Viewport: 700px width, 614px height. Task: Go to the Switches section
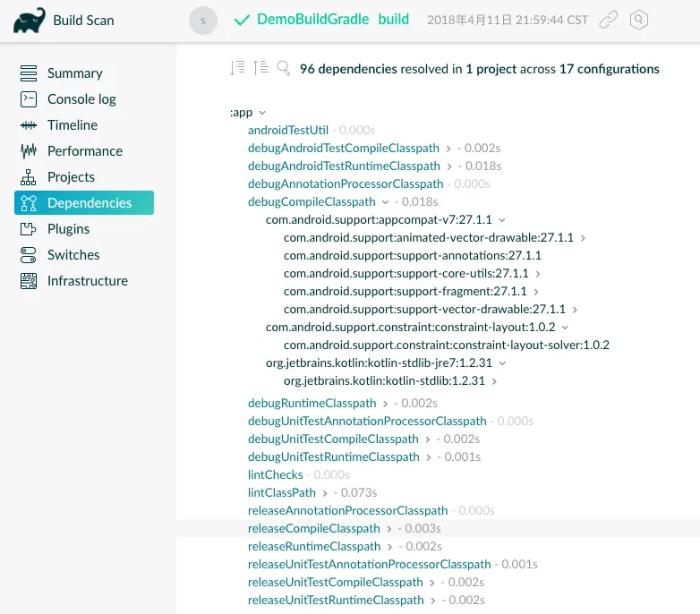click(73, 255)
